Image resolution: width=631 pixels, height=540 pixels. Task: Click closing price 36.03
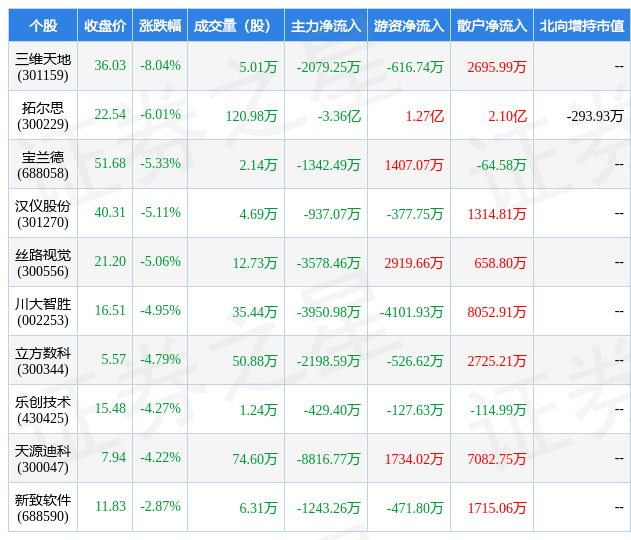click(110, 65)
